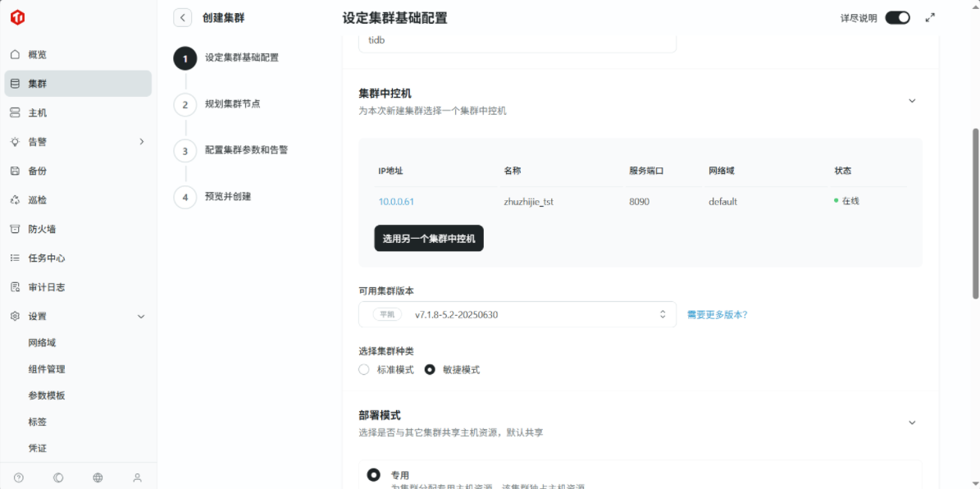The height and width of the screenshot is (489, 980).
Task: Click the help question mark icon
Action: (19, 478)
